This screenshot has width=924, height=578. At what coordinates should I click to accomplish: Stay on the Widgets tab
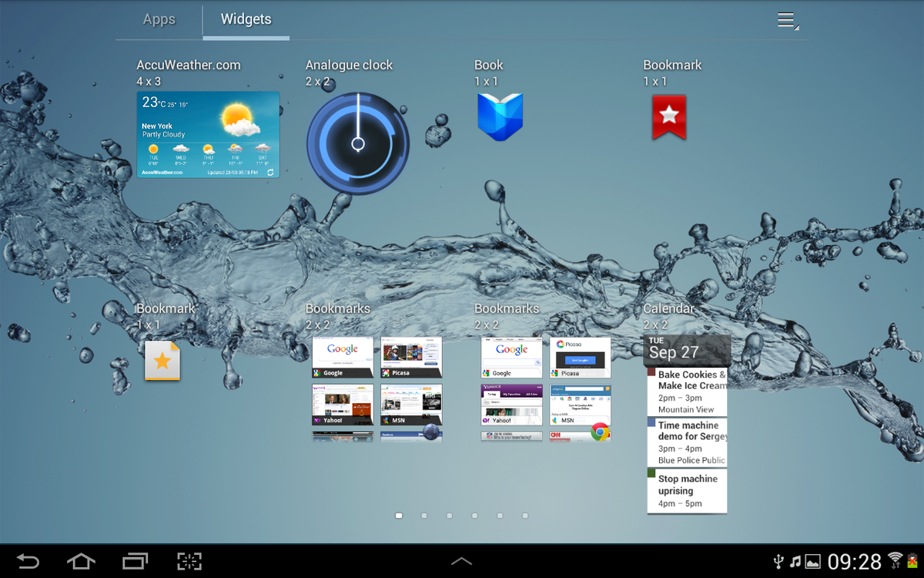click(246, 19)
